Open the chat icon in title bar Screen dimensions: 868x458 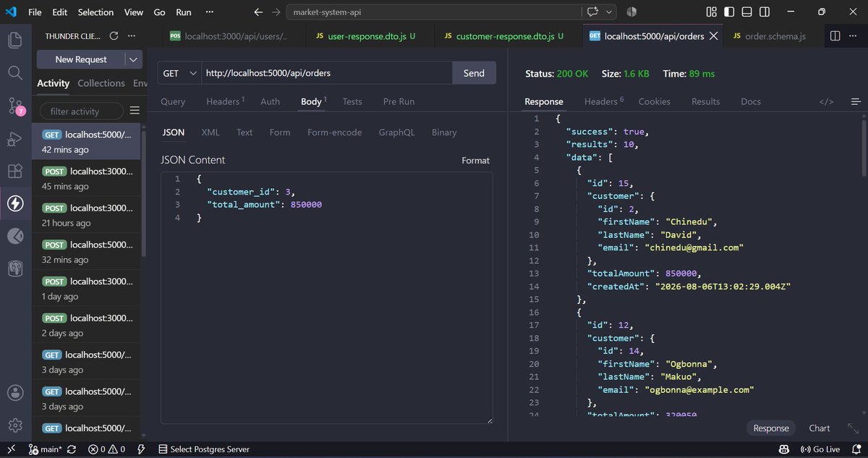click(x=594, y=12)
